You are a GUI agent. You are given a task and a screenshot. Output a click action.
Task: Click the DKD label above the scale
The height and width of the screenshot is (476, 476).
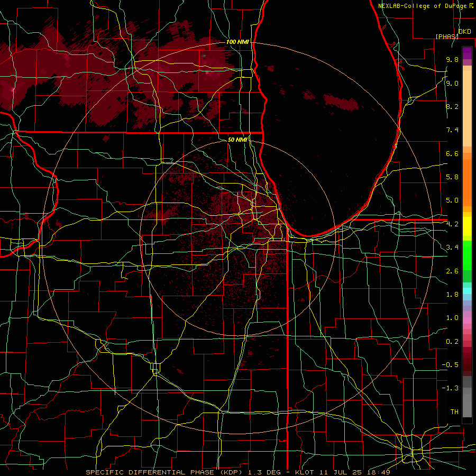[464, 32]
